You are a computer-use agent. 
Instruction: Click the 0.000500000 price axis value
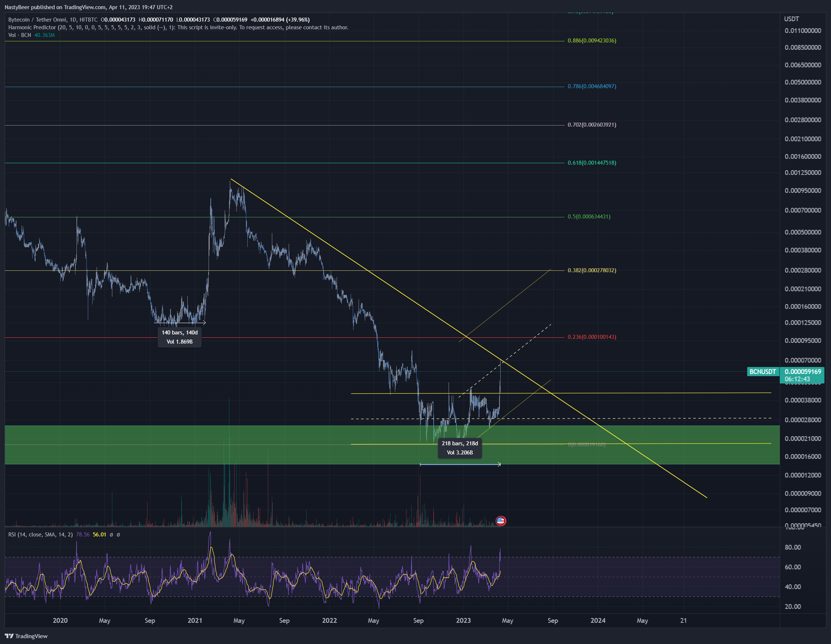803,232
